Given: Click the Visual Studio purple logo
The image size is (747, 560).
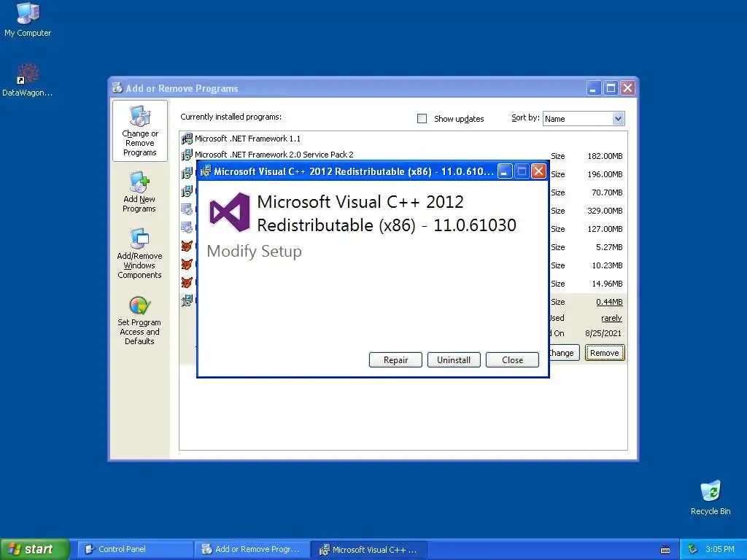Looking at the screenshot, I should point(230,212).
